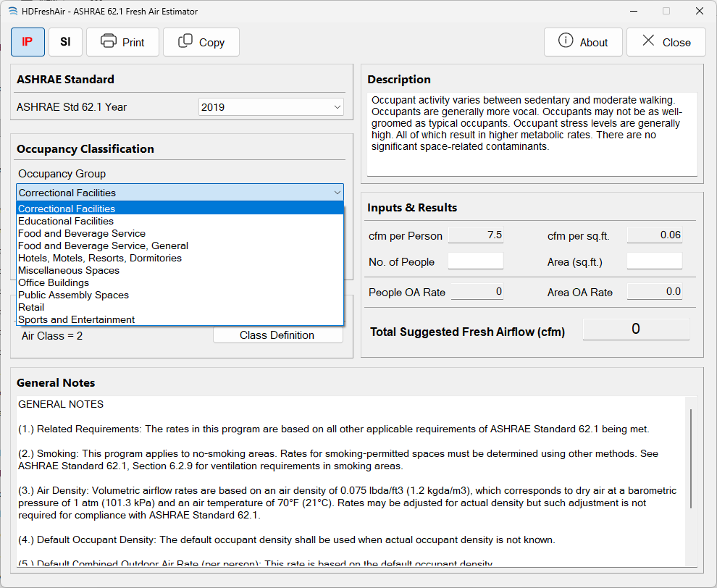Copy results with the Copy button
This screenshot has height=588, width=717.
click(201, 42)
